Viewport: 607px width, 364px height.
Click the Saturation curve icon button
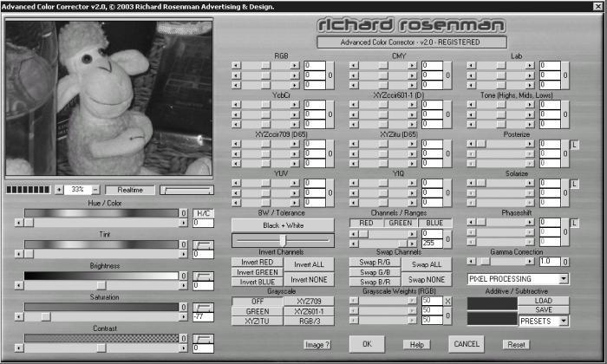point(203,308)
